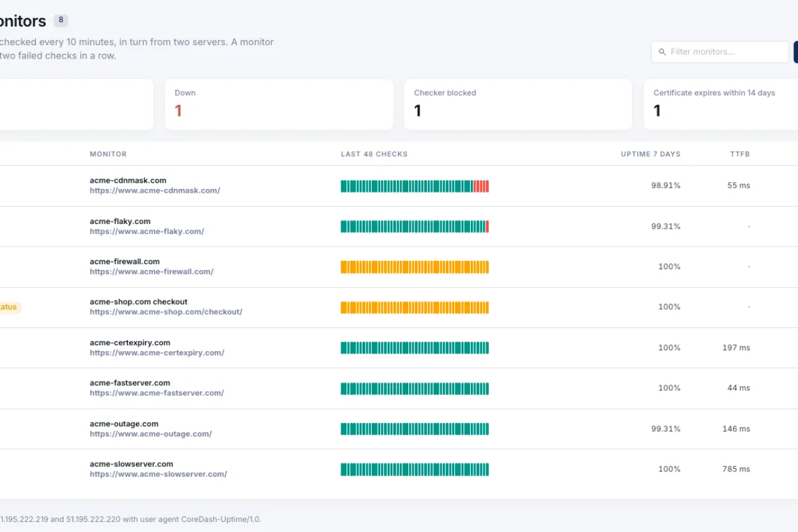Open the https://www.acme-firewall.com/ URL
The width and height of the screenshot is (798, 532).
(152, 271)
